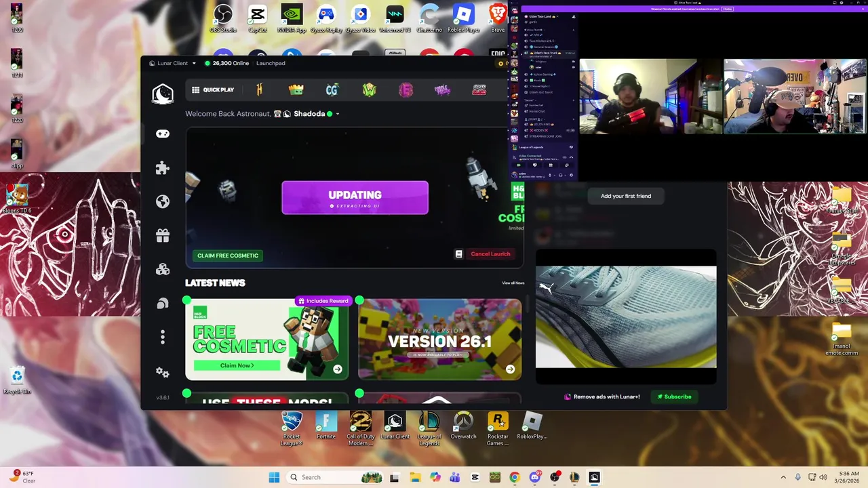
Task: Launch the green W quick play server icon
Action: (369, 89)
